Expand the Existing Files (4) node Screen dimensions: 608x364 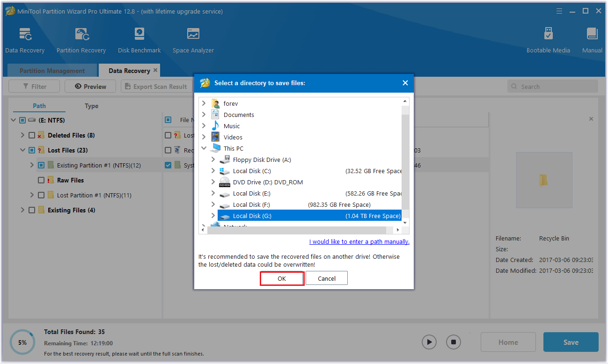[22, 210]
